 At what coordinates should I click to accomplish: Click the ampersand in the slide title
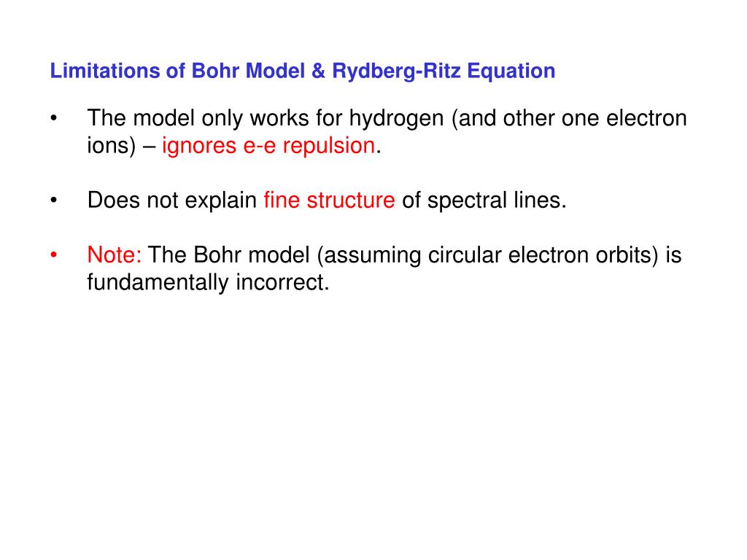point(318,71)
